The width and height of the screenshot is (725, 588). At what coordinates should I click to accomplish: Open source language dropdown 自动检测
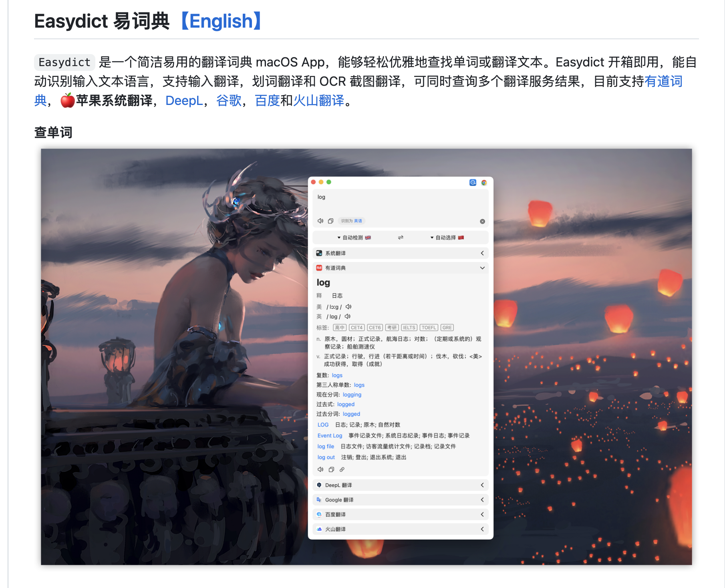click(354, 238)
